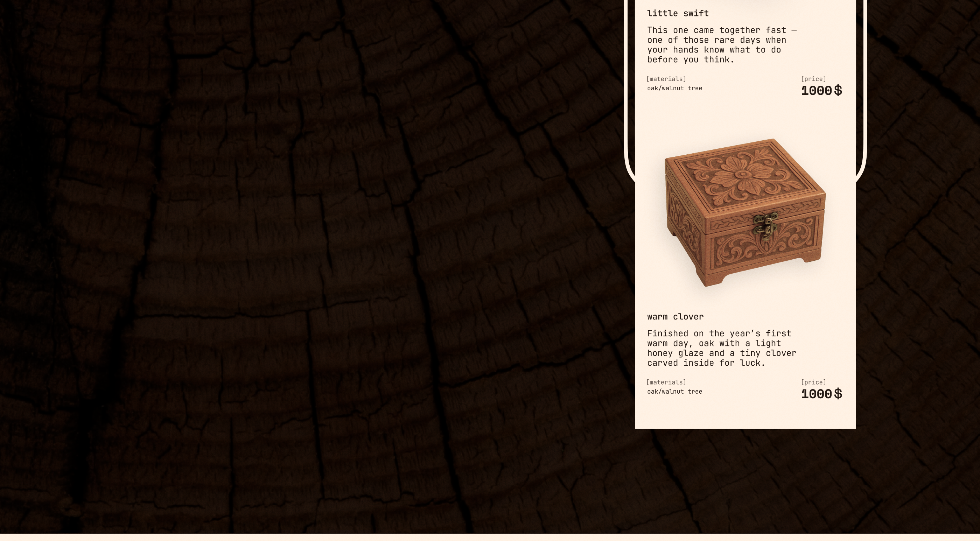Click the brass latch on the box

[765, 225]
